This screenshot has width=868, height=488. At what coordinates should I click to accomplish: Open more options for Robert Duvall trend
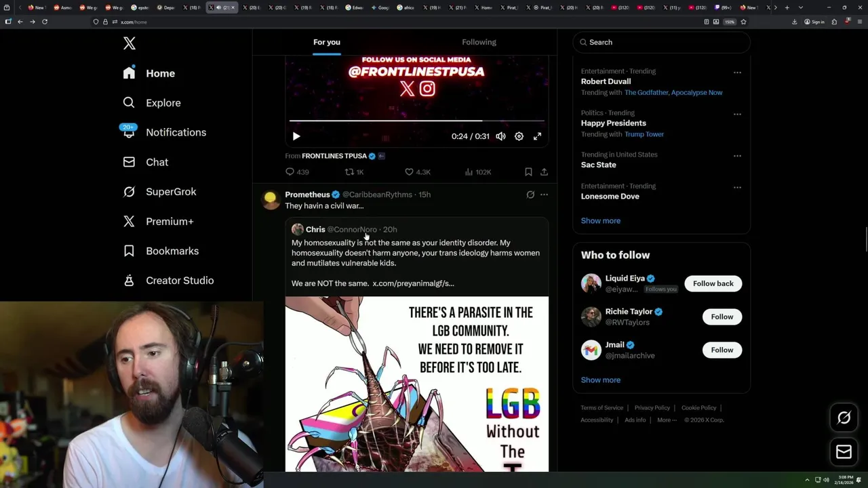point(737,73)
